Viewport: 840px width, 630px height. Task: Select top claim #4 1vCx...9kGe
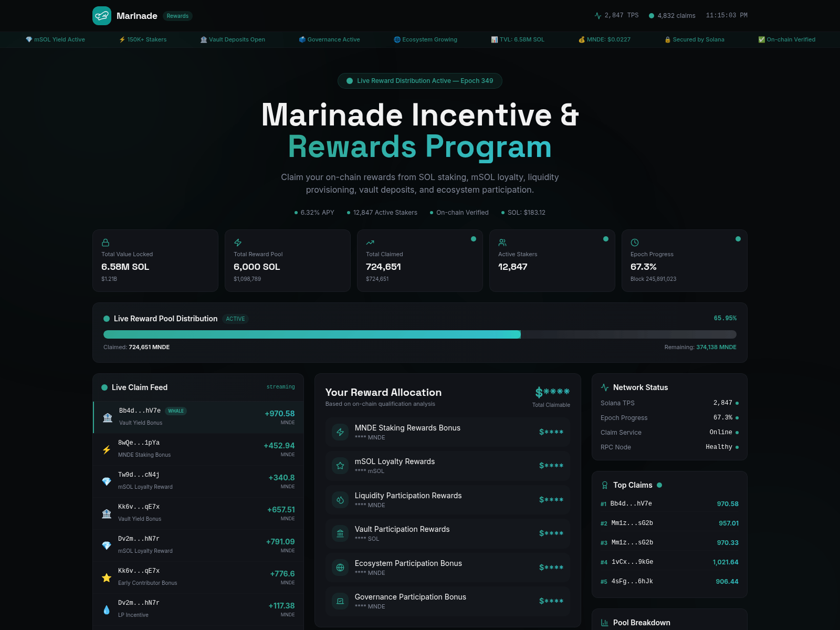(x=669, y=562)
